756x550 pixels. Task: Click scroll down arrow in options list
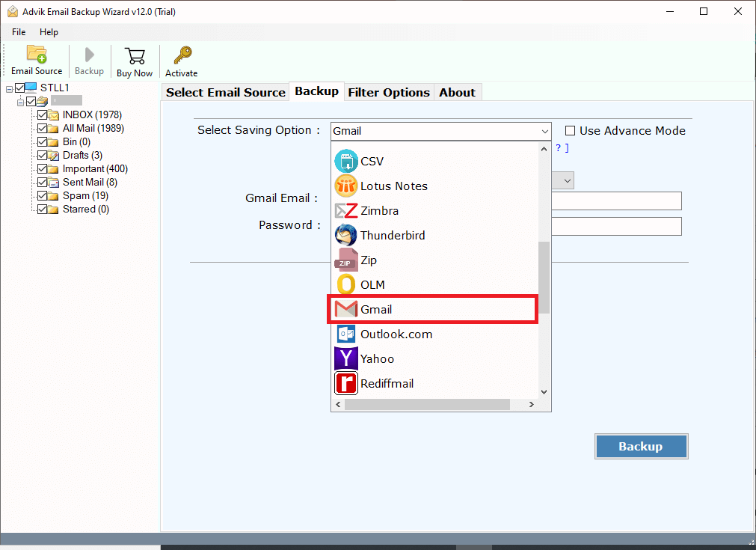pyautogui.click(x=544, y=392)
